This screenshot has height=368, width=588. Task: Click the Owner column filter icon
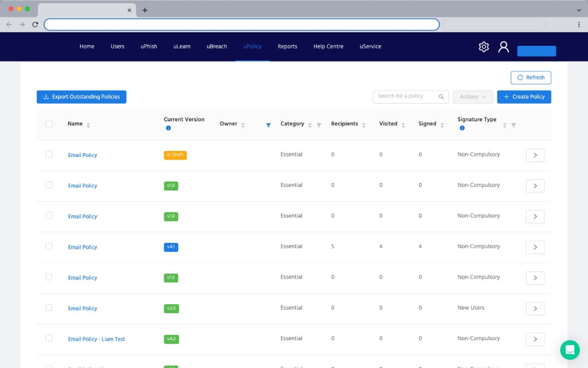[x=268, y=125]
